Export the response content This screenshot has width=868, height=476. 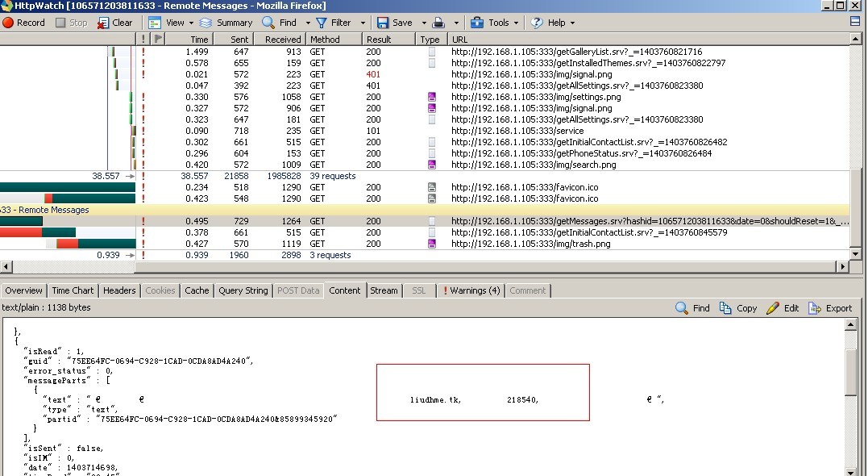tap(830, 308)
